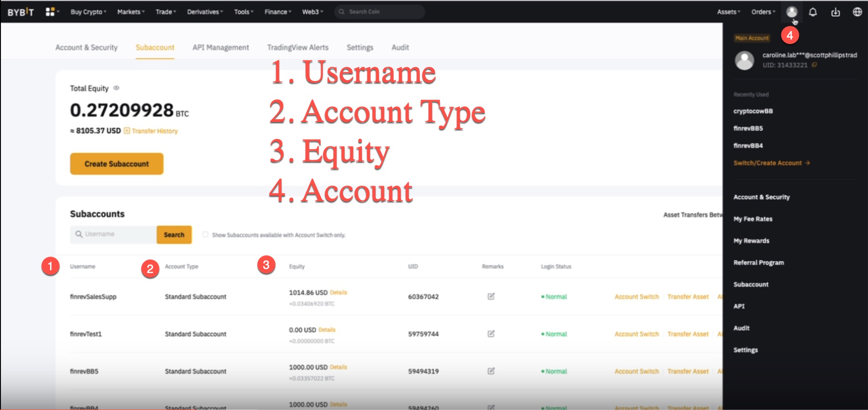Toggle Total Equity visibility eye icon
Image resolution: width=868 pixels, height=410 pixels.
click(x=116, y=88)
